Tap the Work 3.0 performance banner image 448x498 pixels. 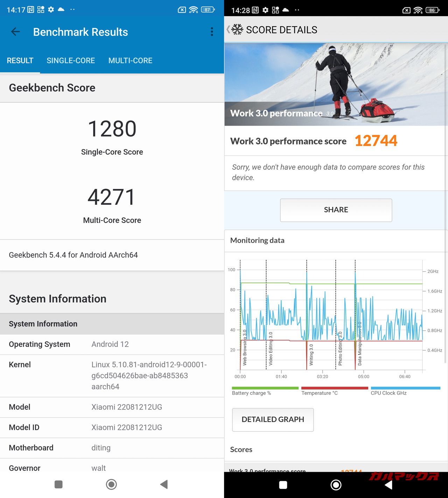coord(336,84)
